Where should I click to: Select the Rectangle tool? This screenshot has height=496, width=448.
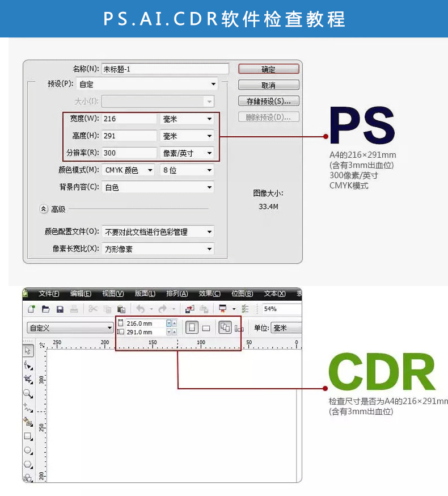click(x=28, y=436)
